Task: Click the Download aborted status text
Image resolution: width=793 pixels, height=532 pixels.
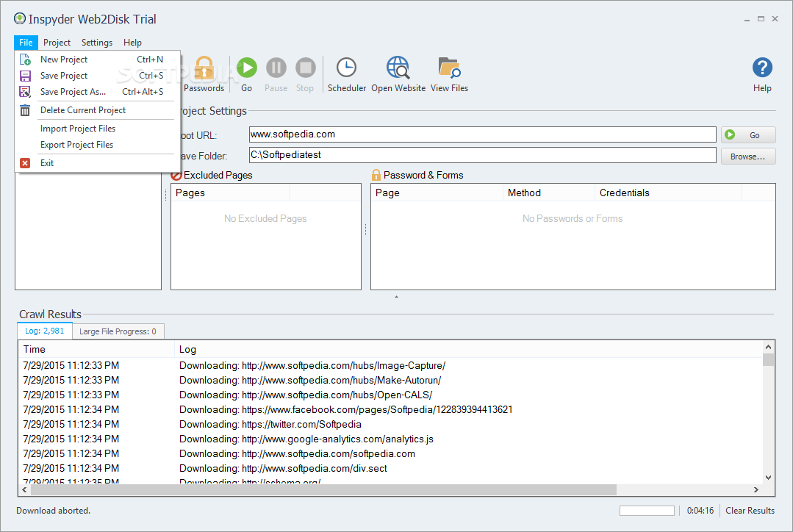Action: pos(53,511)
